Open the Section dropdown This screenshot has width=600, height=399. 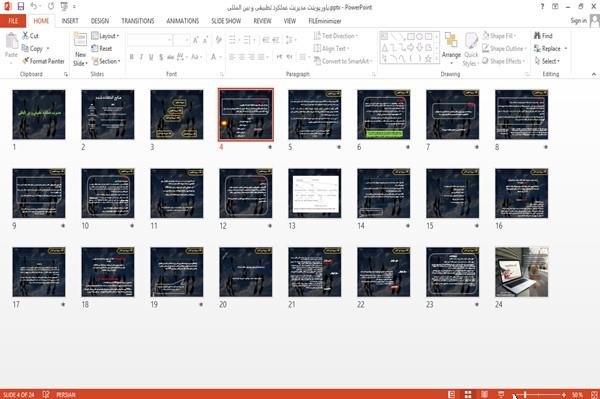106,61
